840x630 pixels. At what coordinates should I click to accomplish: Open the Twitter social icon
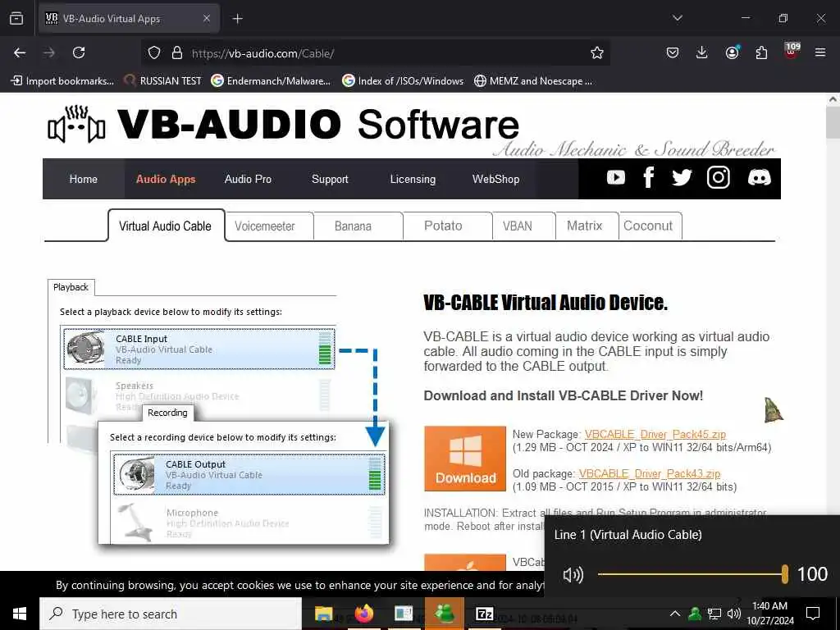coord(682,177)
